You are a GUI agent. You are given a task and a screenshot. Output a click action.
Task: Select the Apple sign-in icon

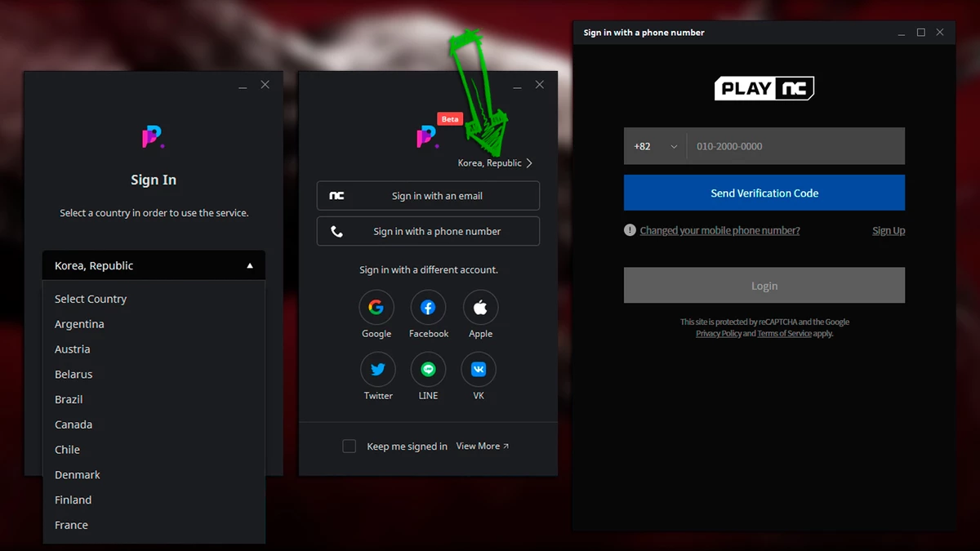pyautogui.click(x=480, y=305)
